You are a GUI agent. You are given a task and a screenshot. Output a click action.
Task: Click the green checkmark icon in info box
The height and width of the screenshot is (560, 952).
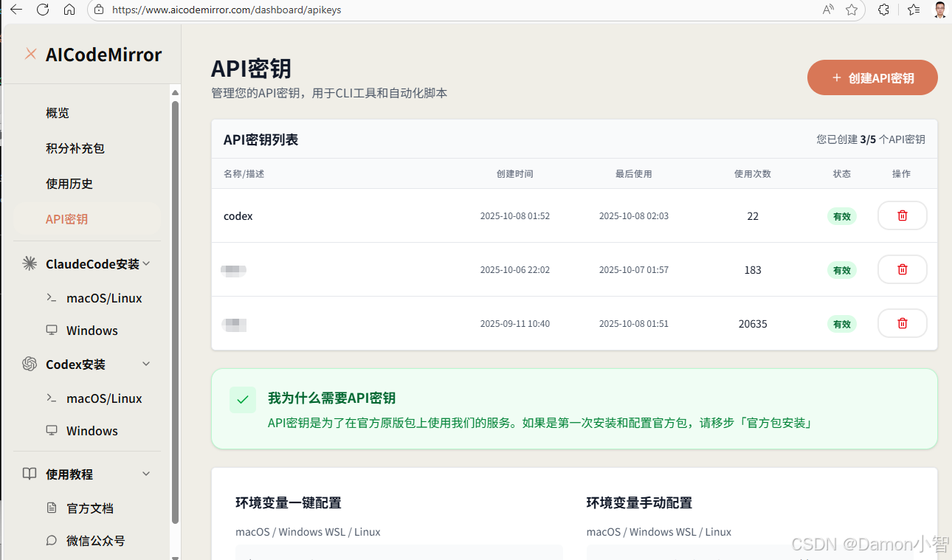[243, 400]
